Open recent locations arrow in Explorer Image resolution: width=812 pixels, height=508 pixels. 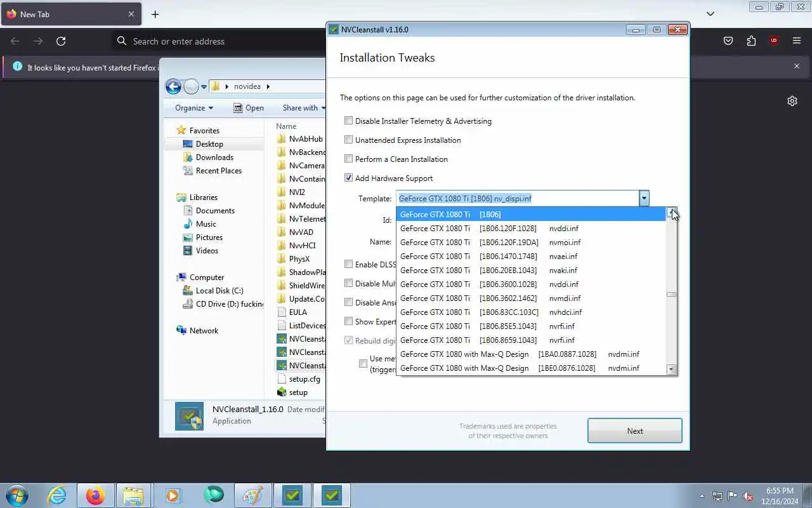pyautogui.click(x=204, y=86)
